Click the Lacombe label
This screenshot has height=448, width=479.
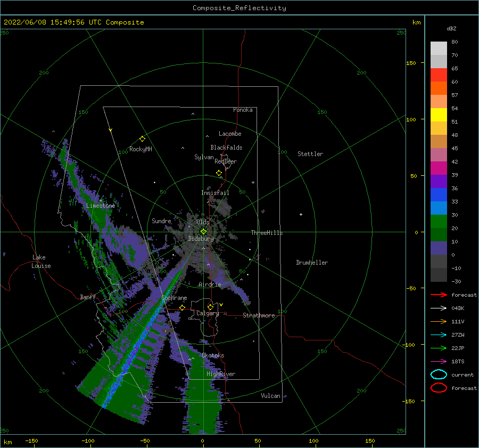pos(230,134)
